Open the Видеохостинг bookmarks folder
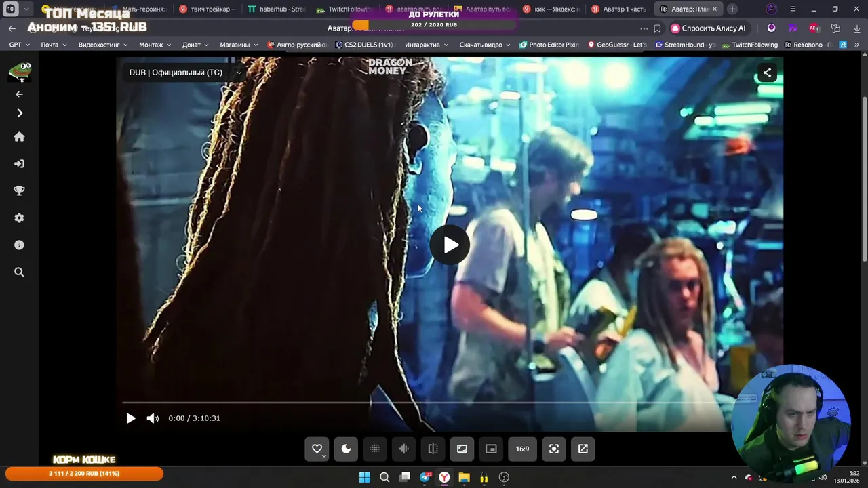The height and width of the screenshot is (488, 868). [x=103, y=45]
